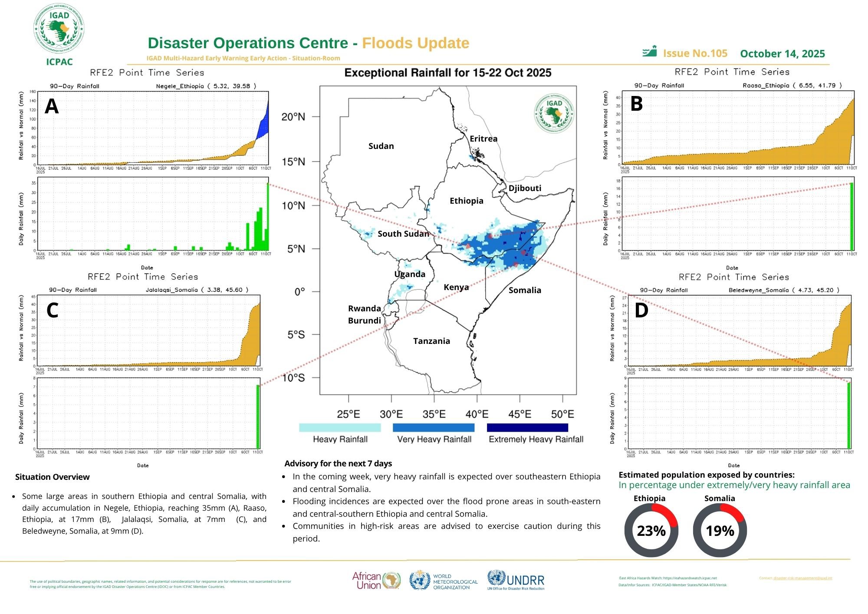Click the World Meteorological Organization logo
Screen dimensions: 868x614
click(444, 581)
